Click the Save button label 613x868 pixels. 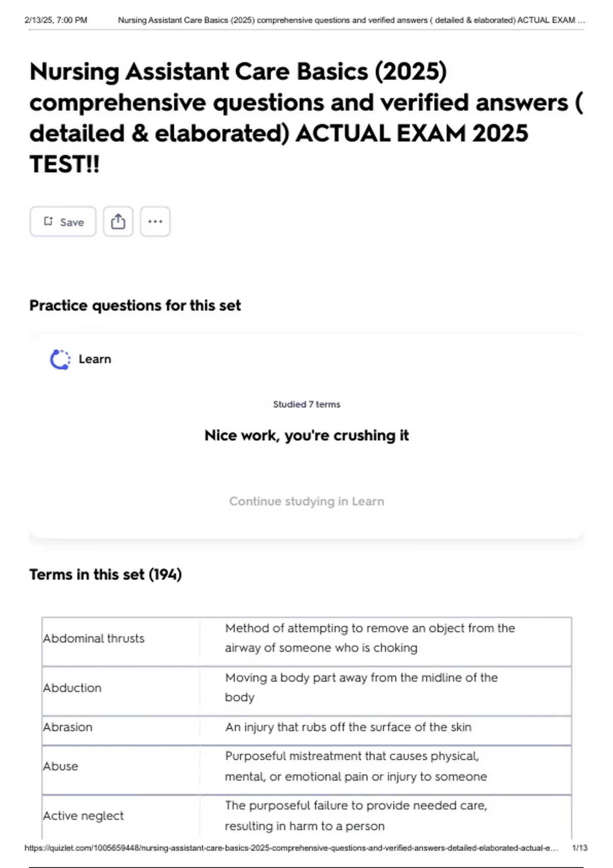point(72,222)
